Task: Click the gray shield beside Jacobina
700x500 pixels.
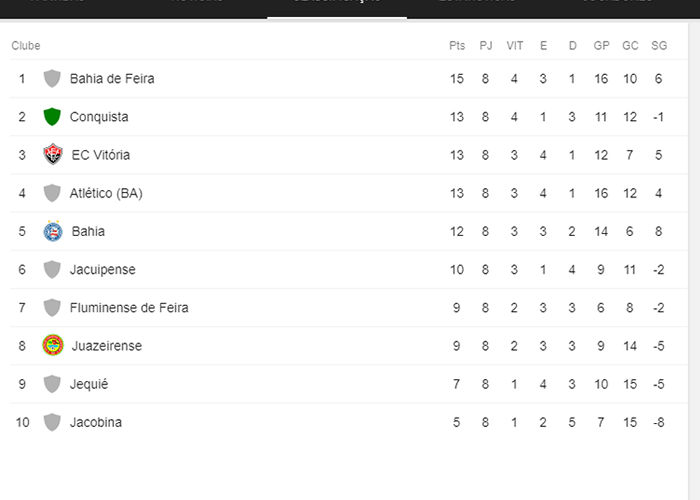Action: point(52,422)
